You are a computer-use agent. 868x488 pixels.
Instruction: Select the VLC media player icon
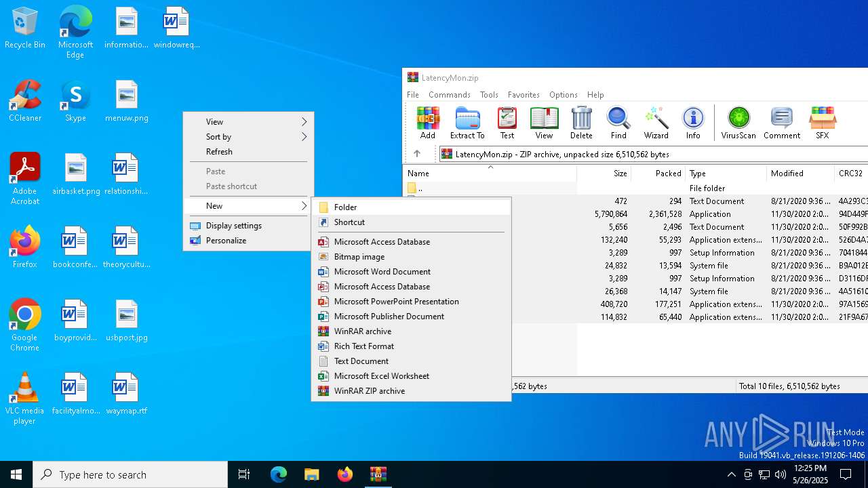pos(25,399)
